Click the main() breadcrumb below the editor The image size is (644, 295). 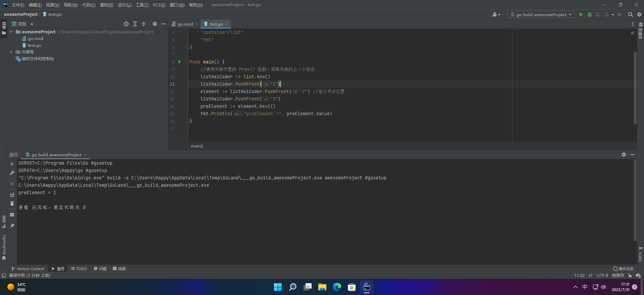pyautogui.click(x=197, y=146)
